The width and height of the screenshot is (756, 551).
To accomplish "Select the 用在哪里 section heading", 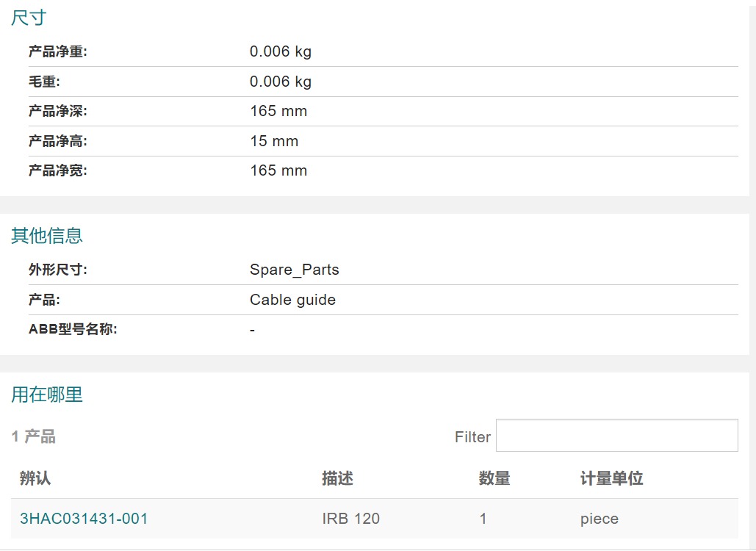I will [47, 395].
